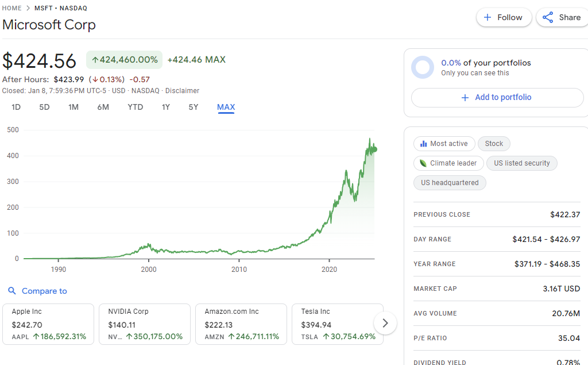Click the 1990 label on chart axis
The width and height of the screenshot is (588, 365).
pyautogui.click(x=58, y=269)
